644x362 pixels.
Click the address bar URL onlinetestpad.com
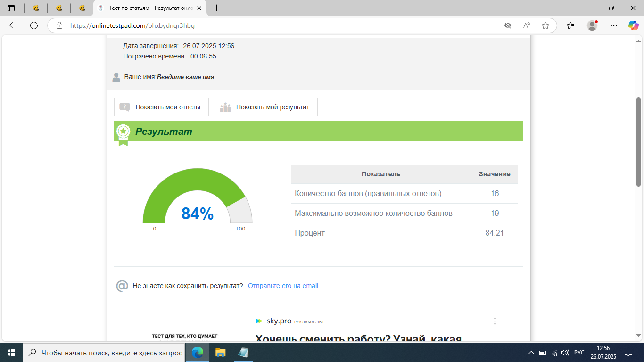[132, 26]
